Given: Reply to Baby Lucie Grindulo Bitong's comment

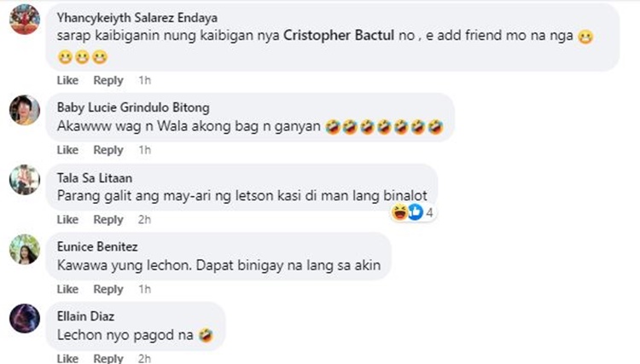Looking at the screenshot, I should [108, 150].
